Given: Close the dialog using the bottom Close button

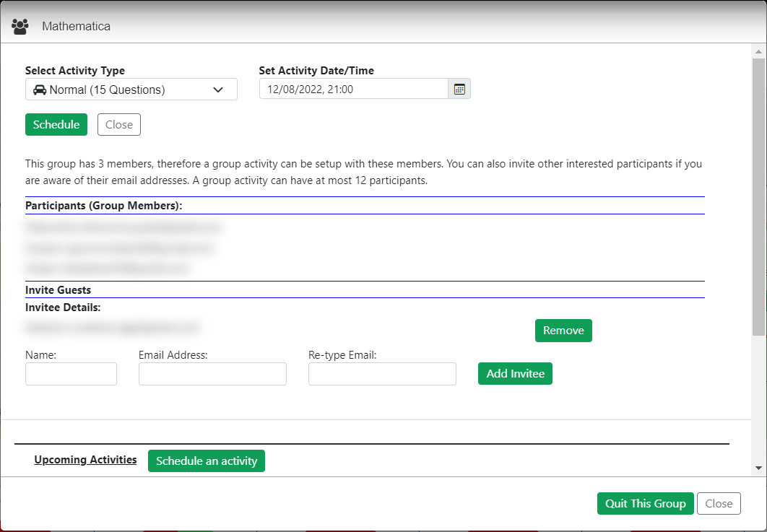Looking at the screenshot, I should [719, 504].
